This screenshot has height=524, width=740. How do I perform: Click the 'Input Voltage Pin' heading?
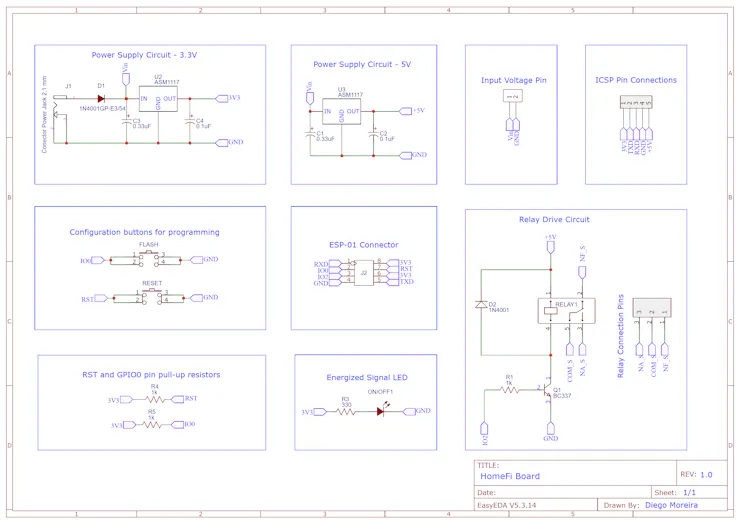tap(513, 80)
